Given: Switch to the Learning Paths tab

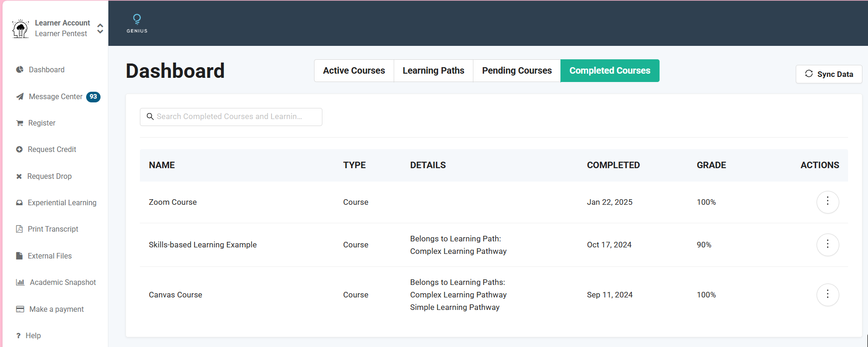Looking at the screenshot, I should pos(433,71).
